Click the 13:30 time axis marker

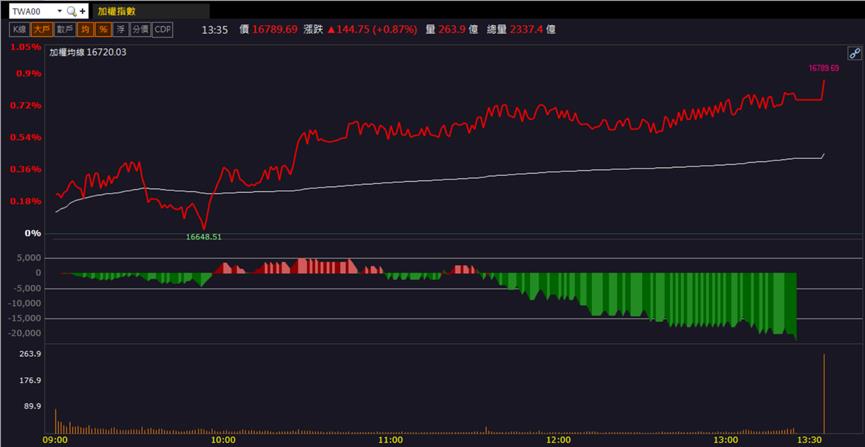[810, 440]
